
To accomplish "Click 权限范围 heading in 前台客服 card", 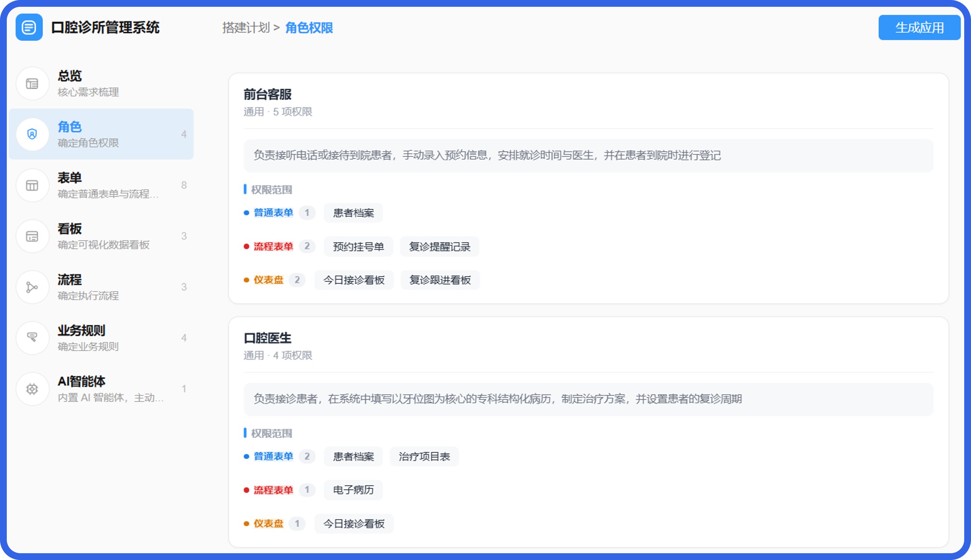I will pyautogui.click(x=272, y=190).
